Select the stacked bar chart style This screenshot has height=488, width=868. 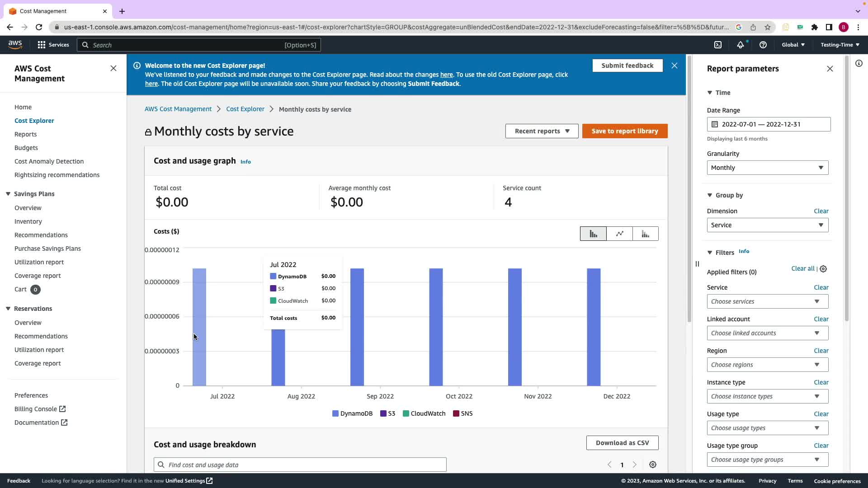pyautogui.click(x=645, y=234)
